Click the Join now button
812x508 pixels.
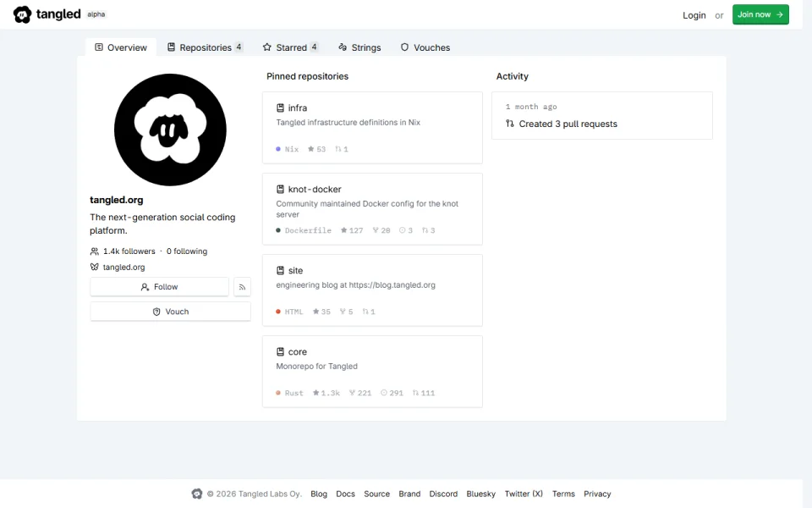pyautogui.click(x=760, y=14)
